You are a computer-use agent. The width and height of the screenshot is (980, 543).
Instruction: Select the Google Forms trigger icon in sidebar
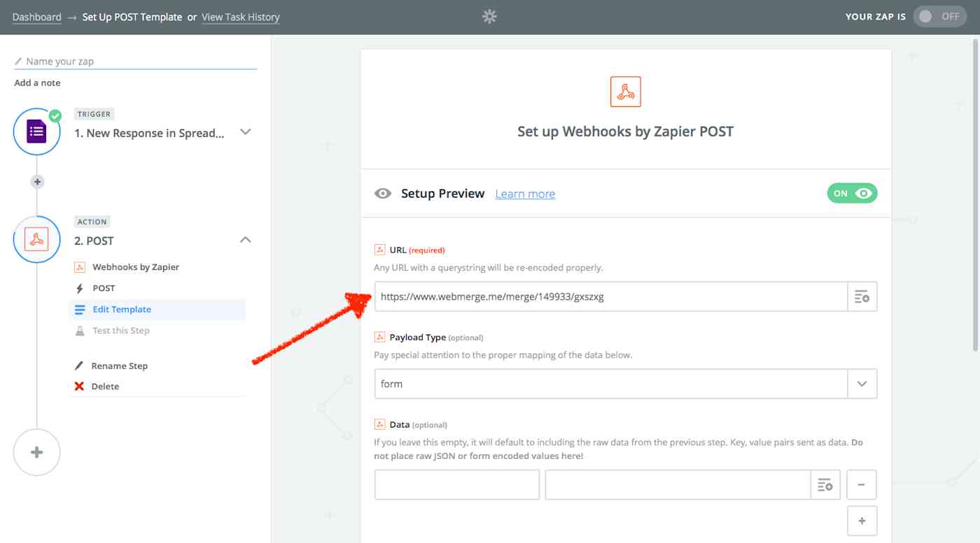(x=36, y=131)
